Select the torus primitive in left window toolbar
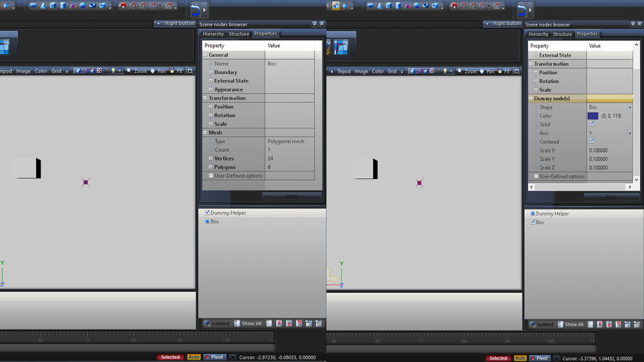 point(92,5)
